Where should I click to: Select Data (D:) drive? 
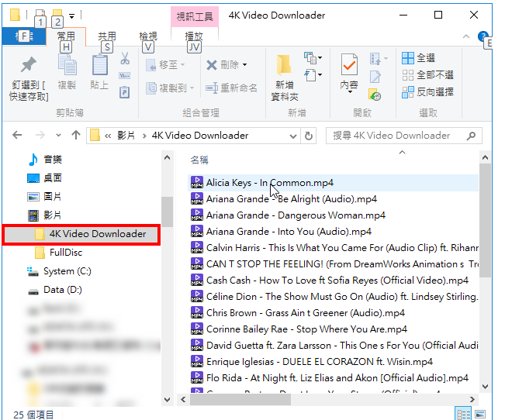pyautogui.click(x=55, y=290)
